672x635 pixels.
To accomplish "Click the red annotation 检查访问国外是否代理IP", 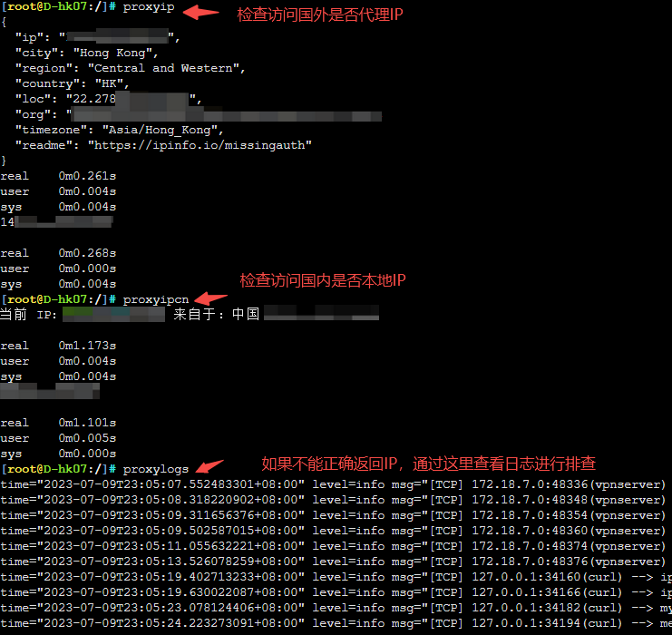I will click(x=319, y=15).
